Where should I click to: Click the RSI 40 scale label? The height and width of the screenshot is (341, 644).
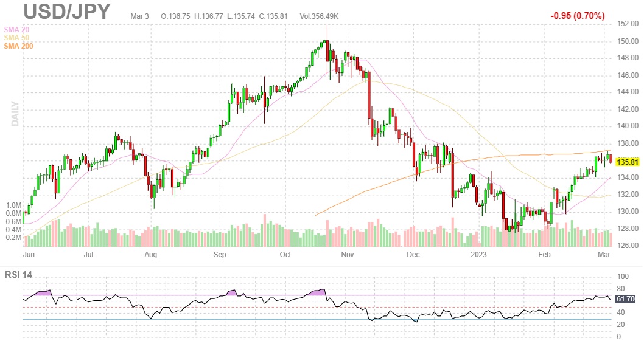(621, 312)
